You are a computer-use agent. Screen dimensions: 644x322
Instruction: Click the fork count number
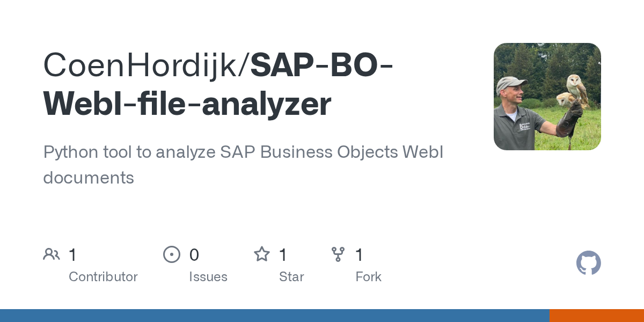click(360, 255)
